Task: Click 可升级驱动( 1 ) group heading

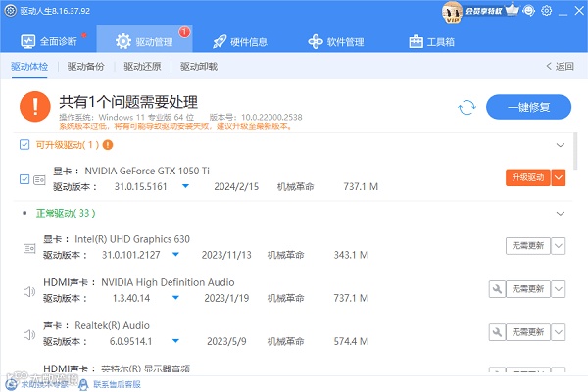Action: click(x=68, y=145)
